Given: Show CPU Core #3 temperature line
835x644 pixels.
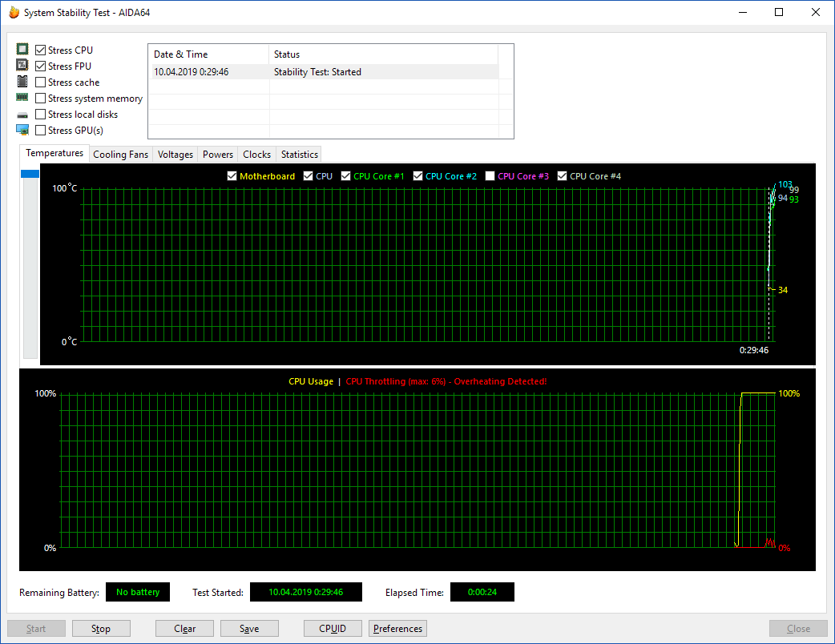Looking at the screenshot, I should click(490, 176).
